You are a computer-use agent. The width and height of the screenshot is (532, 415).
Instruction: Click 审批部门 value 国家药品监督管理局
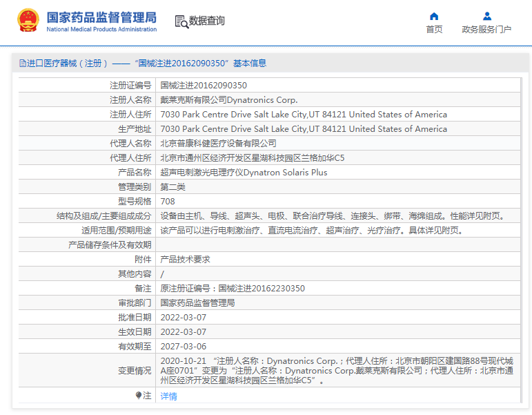pyautogui.click(x=197, y=303)
